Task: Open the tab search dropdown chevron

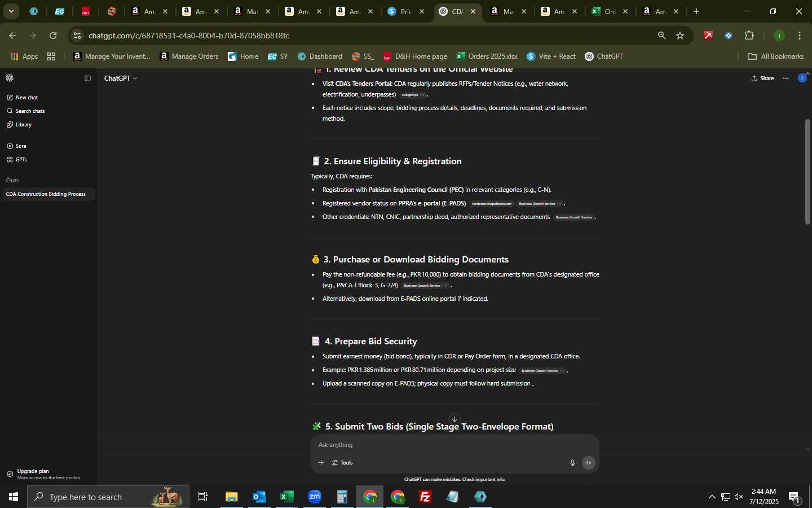Action: click(x=11, y=11)
